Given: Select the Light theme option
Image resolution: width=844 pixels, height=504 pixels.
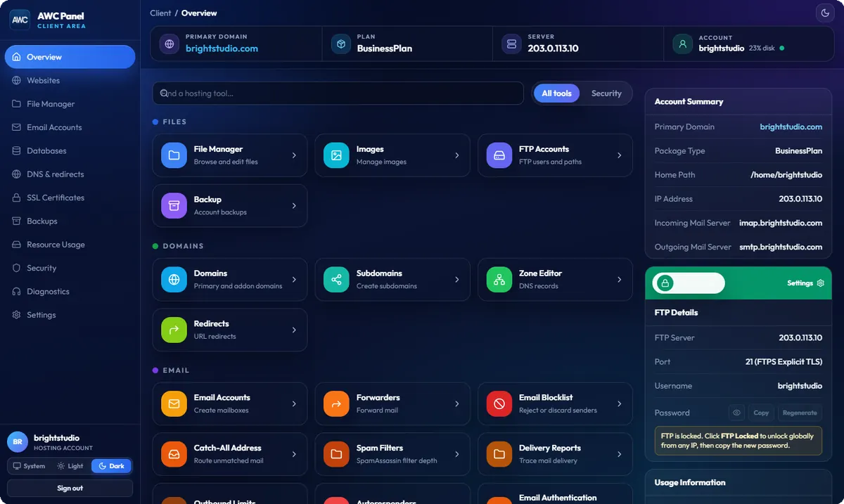Looking at the screenshot, I should pos(70,466).
